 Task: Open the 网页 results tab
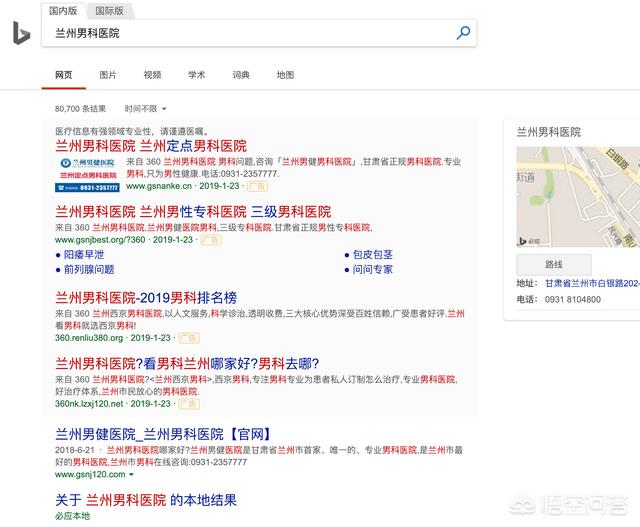tap(64, 75)
